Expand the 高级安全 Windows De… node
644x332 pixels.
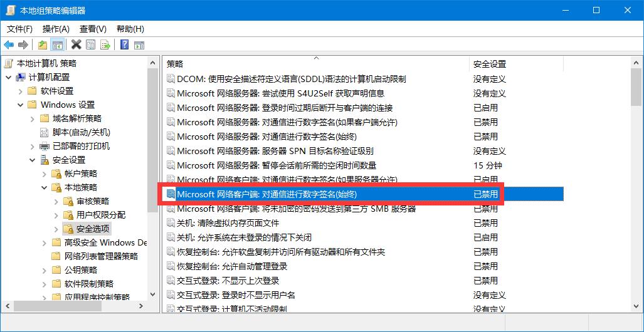45,242
